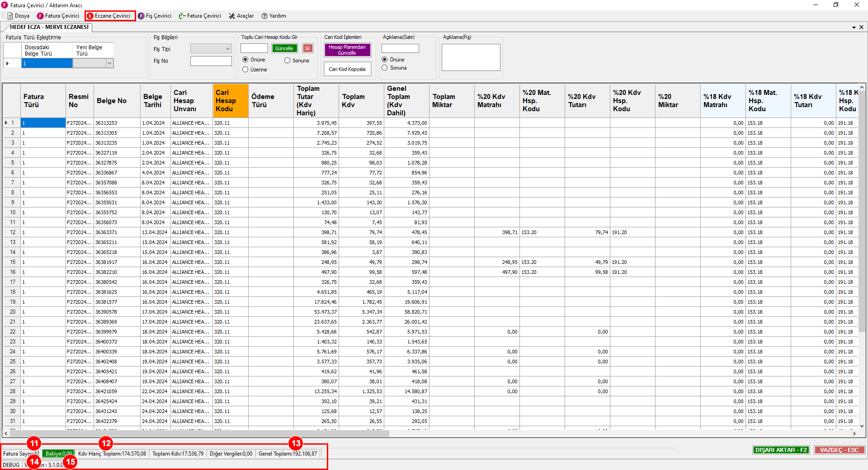This screenshot has width=868, height=470.
Task: Click the DEBUG status bar label
Action: coord(11,465)
